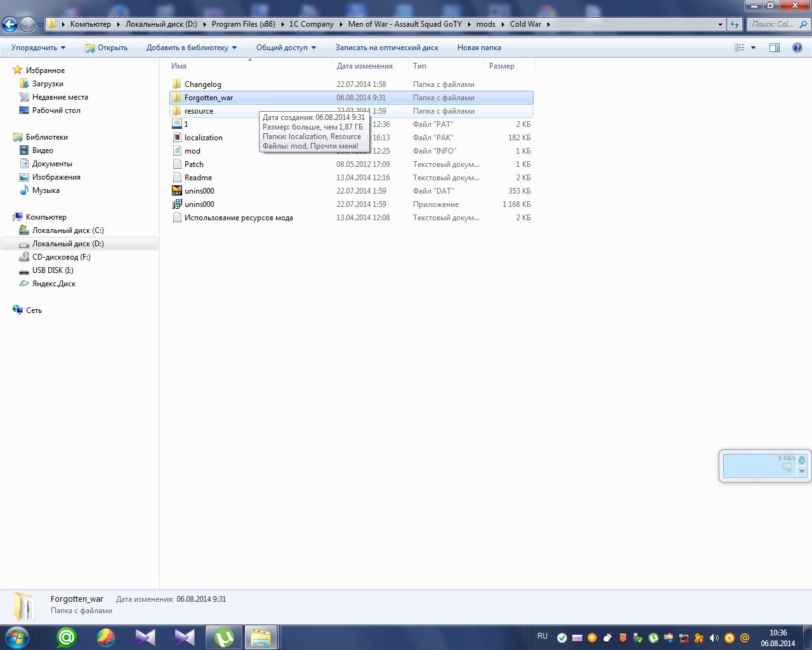
Task: Click the mouse-shaped tray icon
Action: tap(608, 638)
